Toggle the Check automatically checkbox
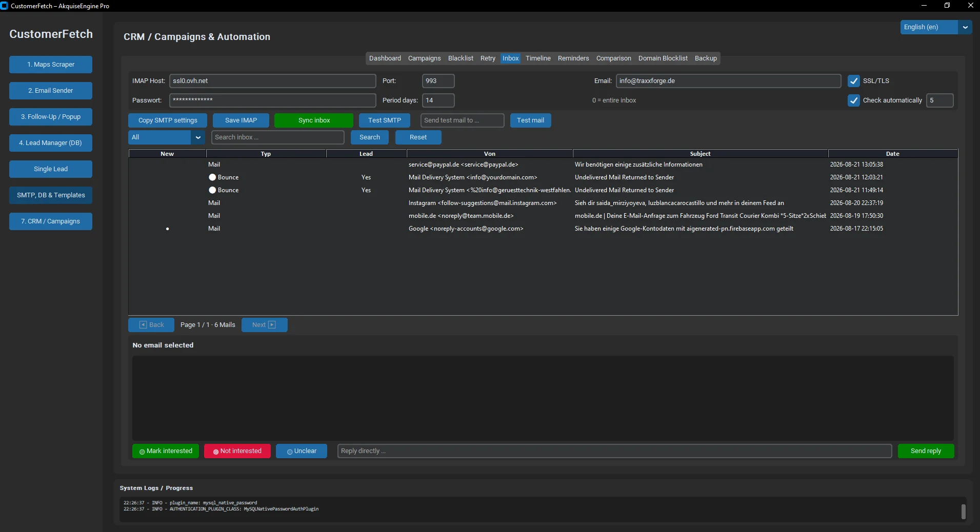This screenshot has height=532, width=980. pyautogui.click(x=854, y=100)
